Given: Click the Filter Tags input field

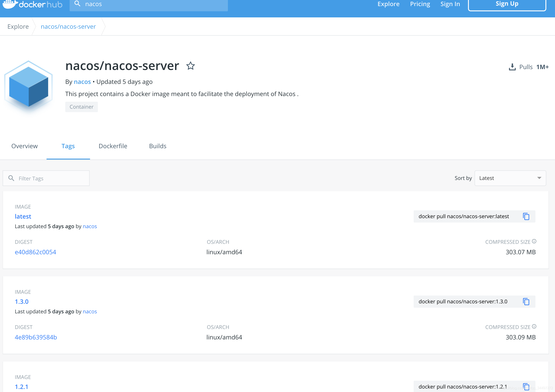Looking at the screenshot, I should coord(51,178).
